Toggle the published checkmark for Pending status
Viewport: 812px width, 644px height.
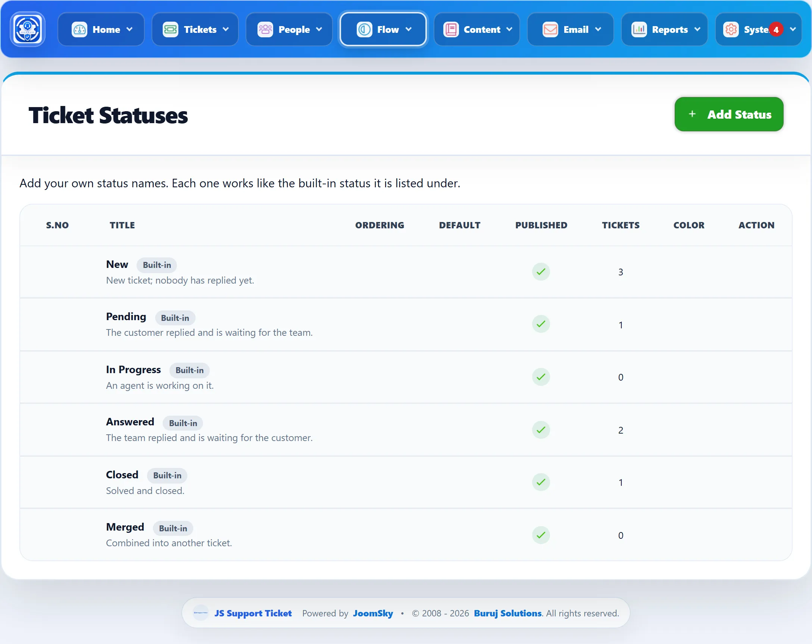pyautogui.click(x=541, y=324)
